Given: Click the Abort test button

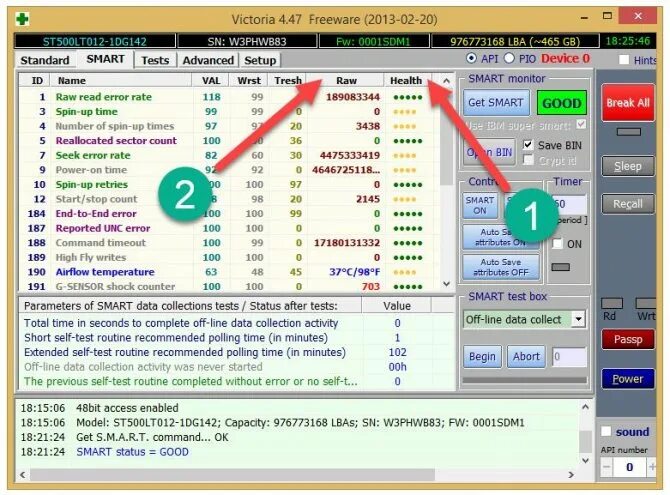Looking at the screenshot, I should coord(526,357).
